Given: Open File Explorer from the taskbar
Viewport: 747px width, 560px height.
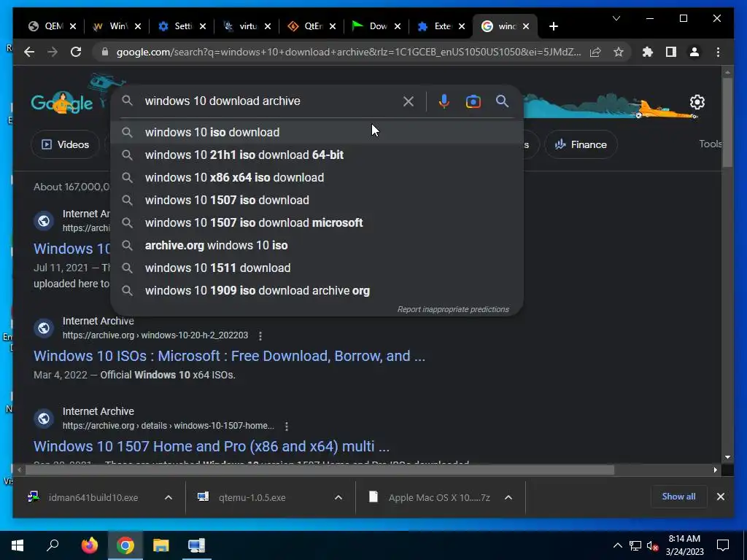Looking at the screenshot, I should click(x=160, y=545).
